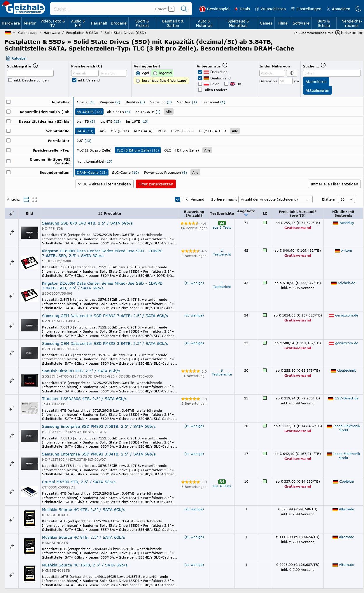Click the Geizhals Preisvergleich logo
The width and height of the screenshot is (364, 593).
[x=23, y=8]
